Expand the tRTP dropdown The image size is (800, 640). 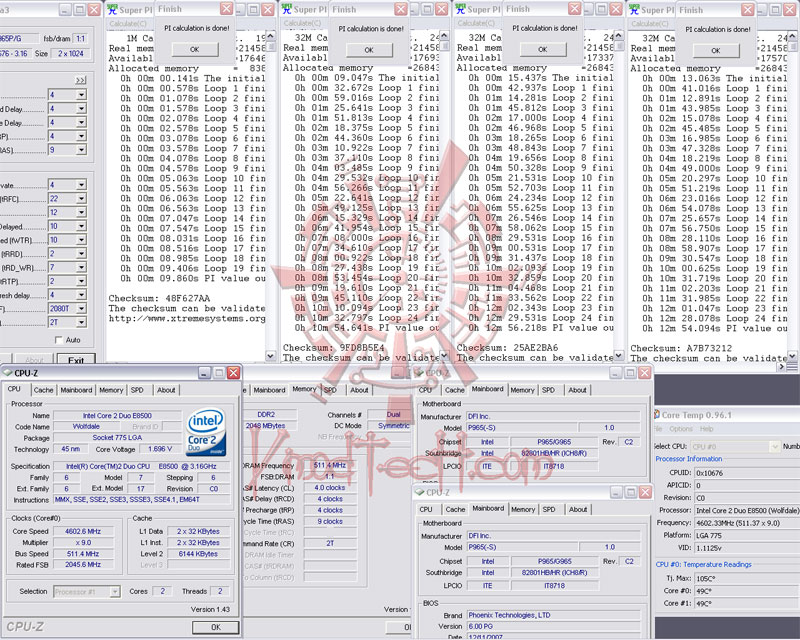81,281
